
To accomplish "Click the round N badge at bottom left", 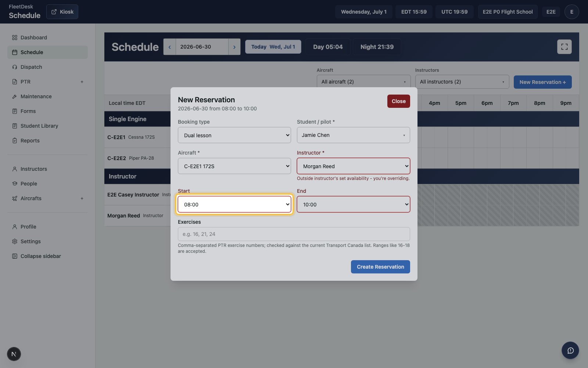I will tap(14, 354).
